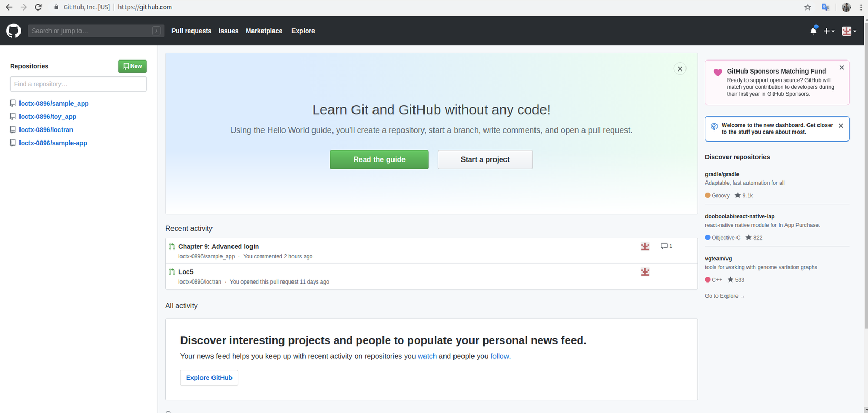Click the avatar on Chapter 9 activity row

(645, 246)
